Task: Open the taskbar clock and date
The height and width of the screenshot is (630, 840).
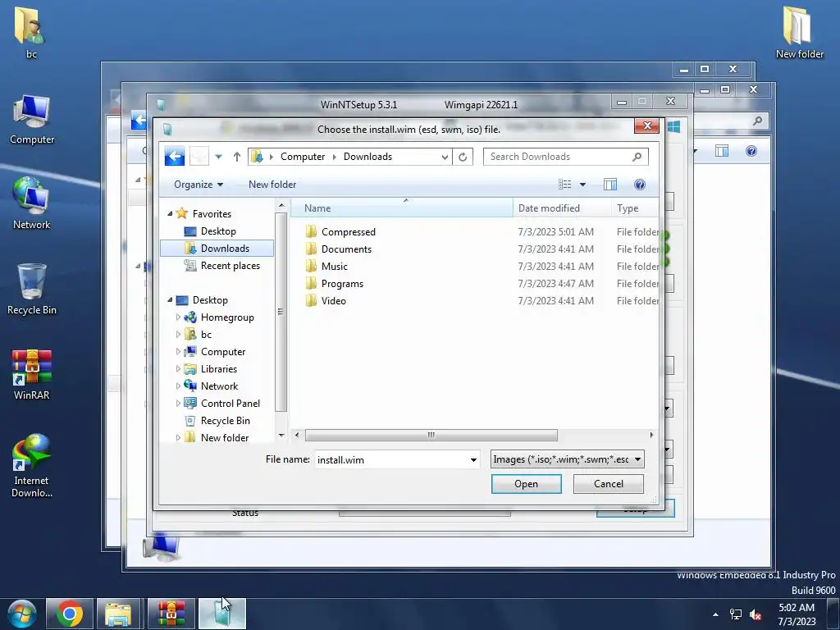Action: tap(797, 614)
